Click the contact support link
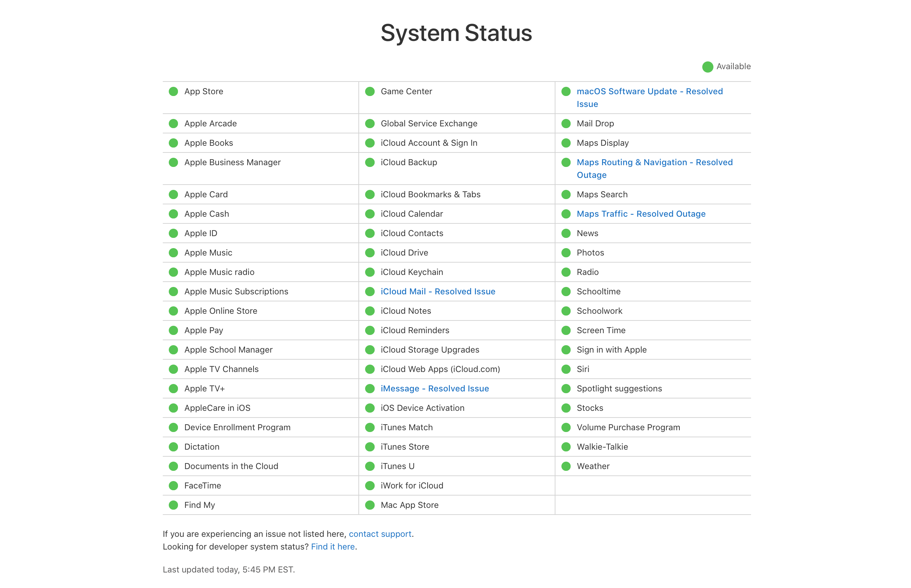Screen dimensions: 911x588 [x=380, y=534]
